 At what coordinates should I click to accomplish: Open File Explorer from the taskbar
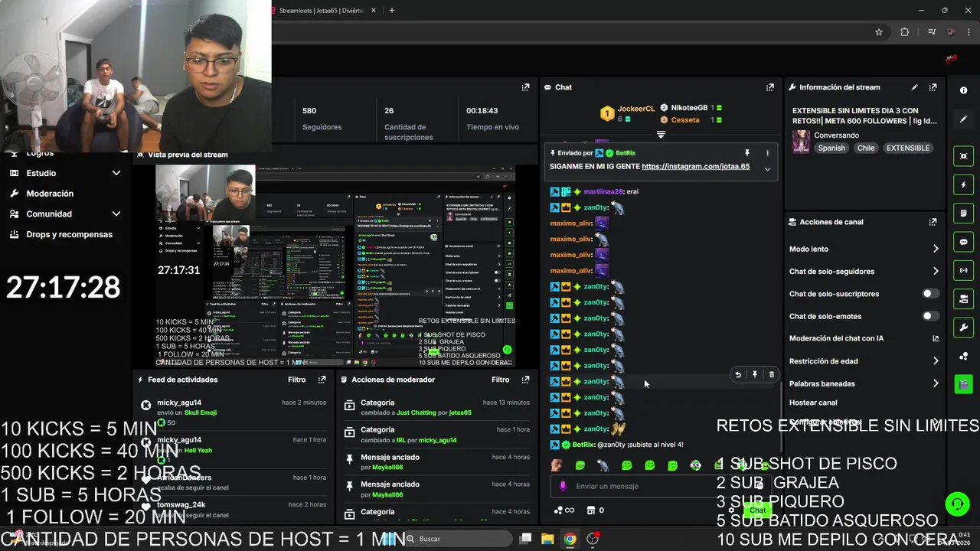tap(547, 539)
